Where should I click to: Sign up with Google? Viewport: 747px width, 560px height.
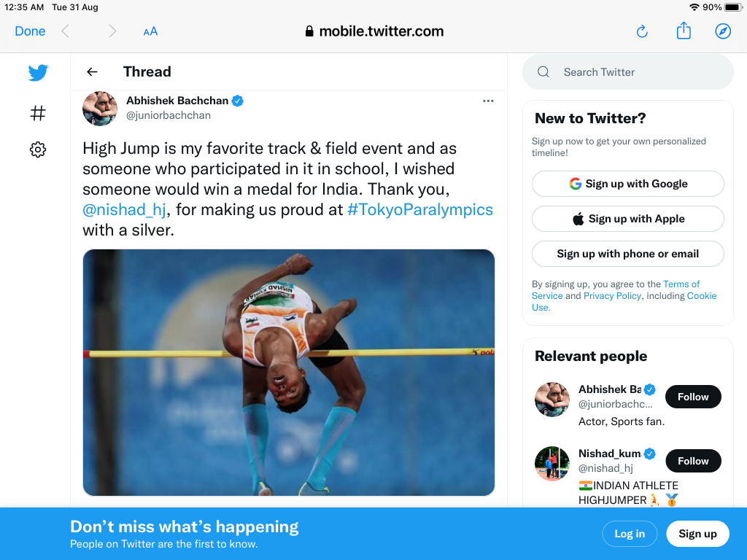coord(627,184)
